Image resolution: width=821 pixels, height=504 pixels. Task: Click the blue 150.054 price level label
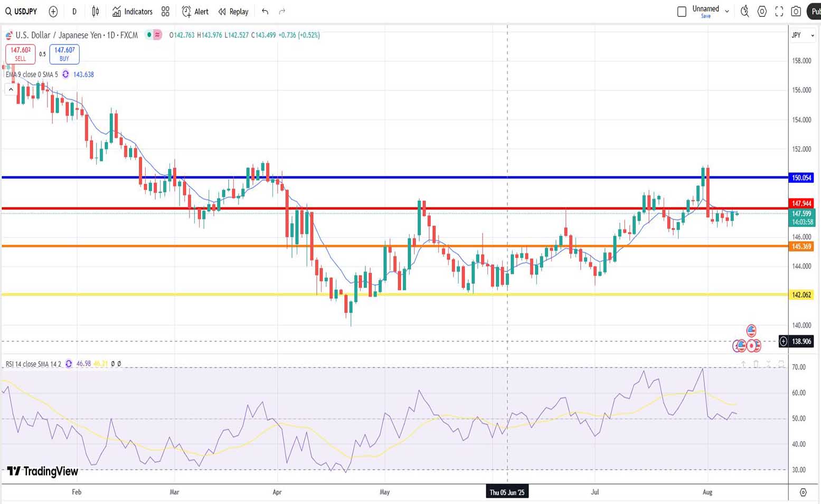801,178
